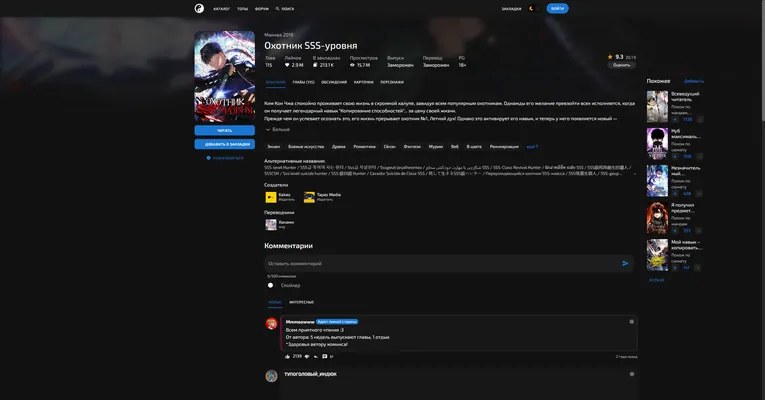Open the Всеведущий читатель thumbnail
765x400 pixels.
(657, 106)
